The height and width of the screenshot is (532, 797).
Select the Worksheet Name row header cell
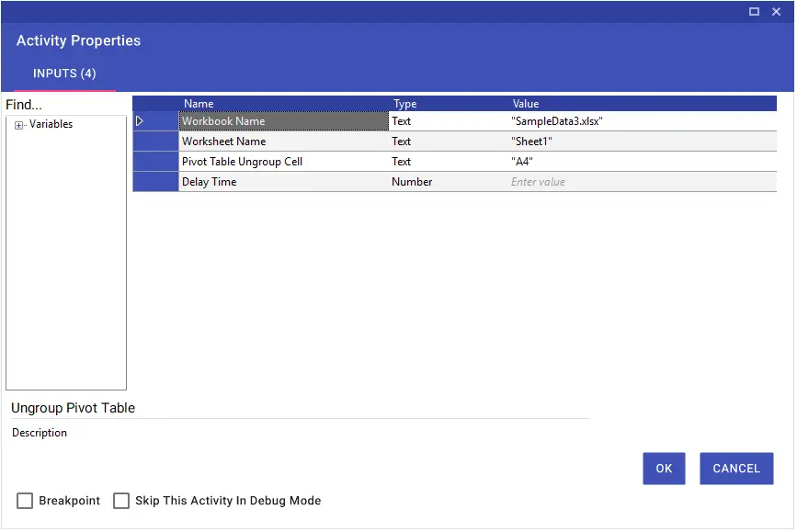156,141
